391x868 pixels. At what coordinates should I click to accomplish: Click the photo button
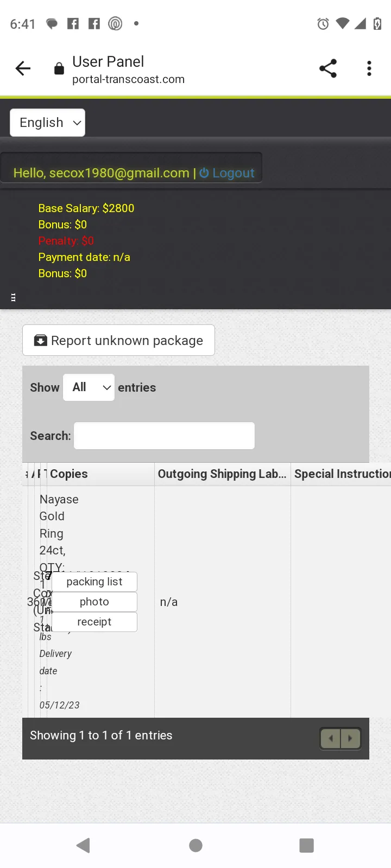click(94, 602)
